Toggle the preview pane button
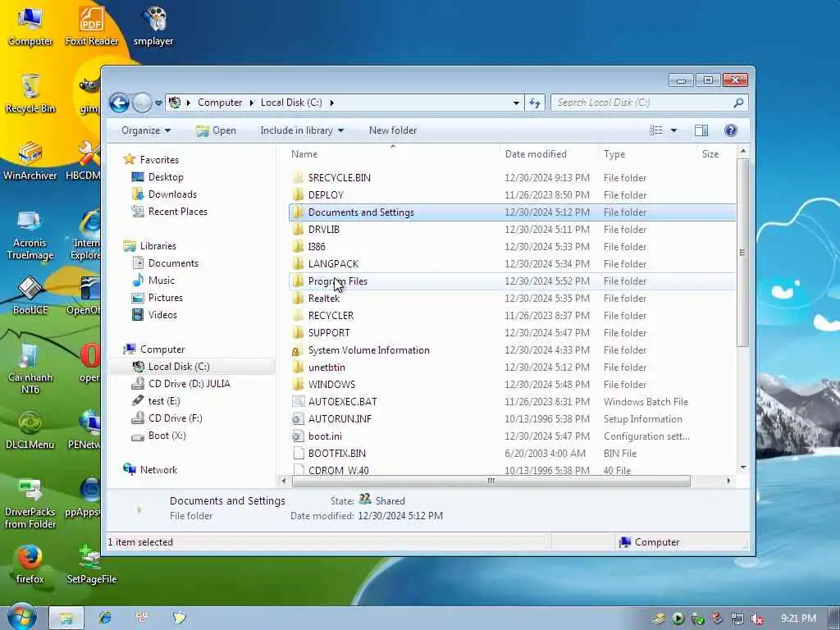Image resolution: width=840 pixels, height=630 pixels. click(701, 130)
